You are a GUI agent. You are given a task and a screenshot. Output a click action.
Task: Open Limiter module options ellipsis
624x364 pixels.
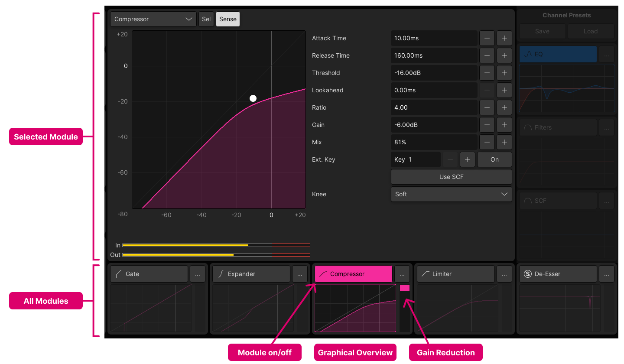504,274
